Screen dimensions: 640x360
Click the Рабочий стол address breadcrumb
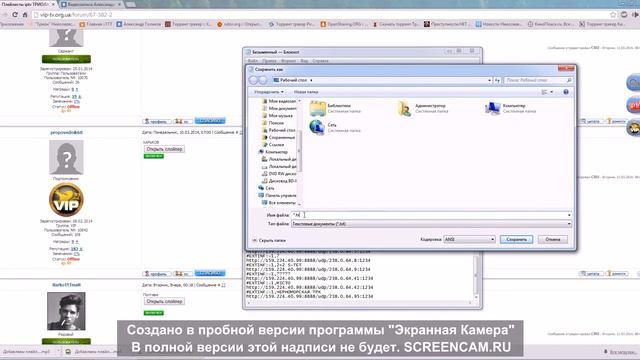click(293, 80)
